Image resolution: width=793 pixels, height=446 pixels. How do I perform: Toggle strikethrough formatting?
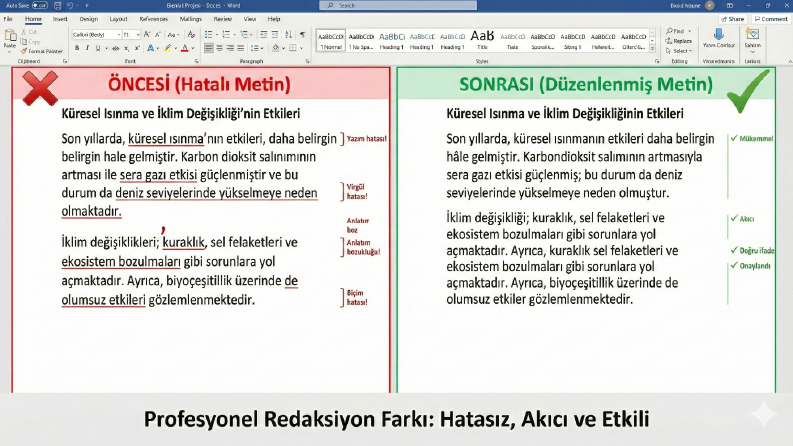point(116,48)
